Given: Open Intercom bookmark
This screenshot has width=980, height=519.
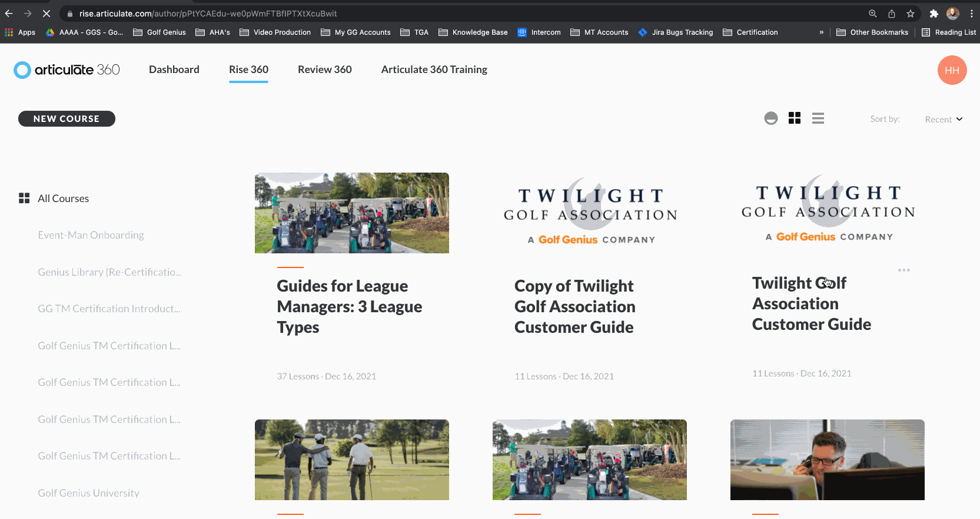Looking at the screenshot, I should click(x=539, y=32).
